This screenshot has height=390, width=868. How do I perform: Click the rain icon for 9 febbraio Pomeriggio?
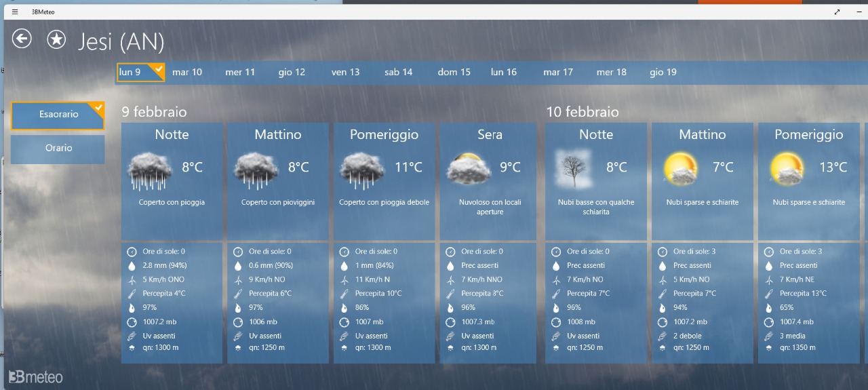[361, 170]
